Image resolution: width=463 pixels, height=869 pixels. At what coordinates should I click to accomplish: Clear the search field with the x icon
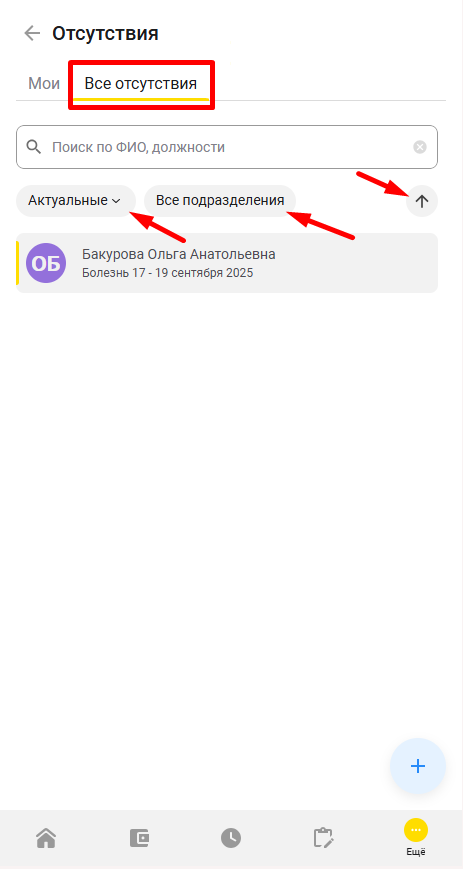pyautogui.click(x=420, y=147)
